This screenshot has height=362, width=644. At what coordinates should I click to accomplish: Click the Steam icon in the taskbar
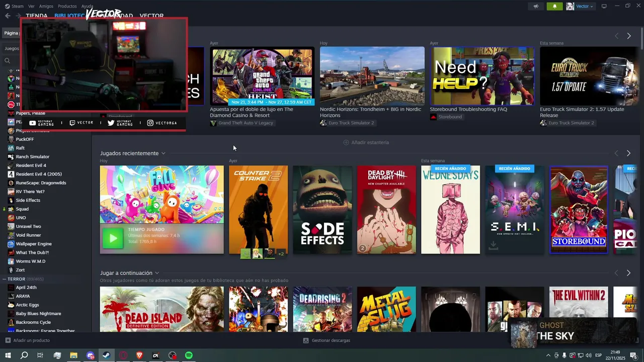pyautogui.click(x=107, y=355)
